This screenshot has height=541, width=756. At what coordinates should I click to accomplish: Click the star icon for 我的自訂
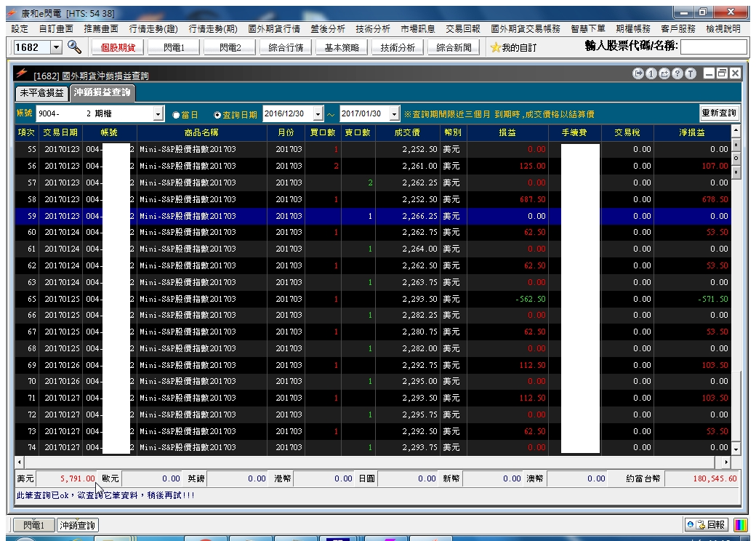pos(495,47)
